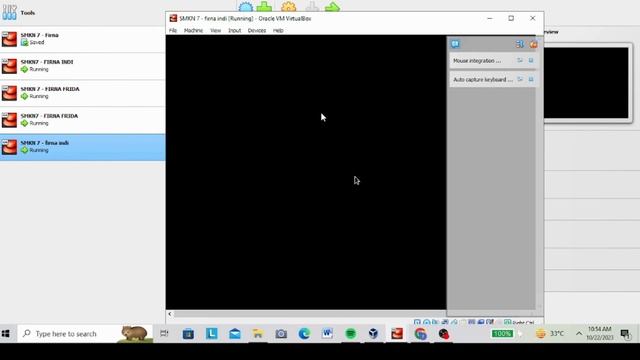Open the 33°C weather widget
Image resolution: width=640 pixels, height=360 pixels.
pos(550,334)
